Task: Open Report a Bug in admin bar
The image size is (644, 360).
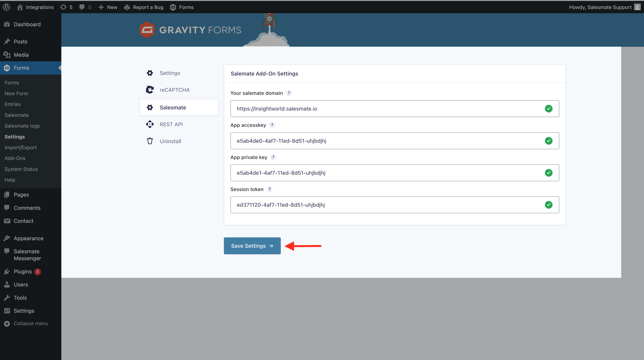Action: click(144, 7)
